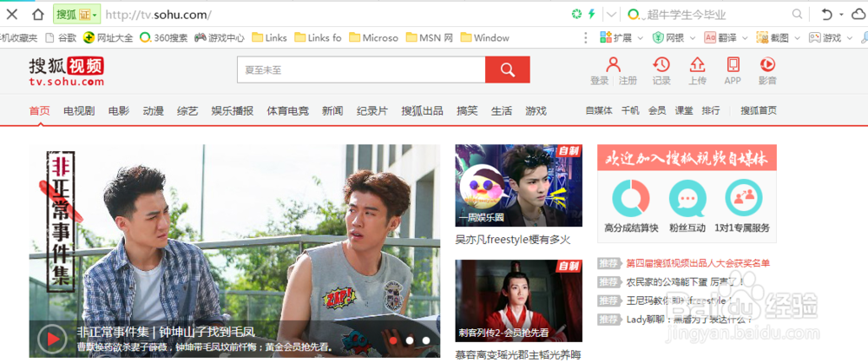The height and width of the screenshot is (363, 868).
Task: Open the Window bookmark folder
Action: [484, 37]
